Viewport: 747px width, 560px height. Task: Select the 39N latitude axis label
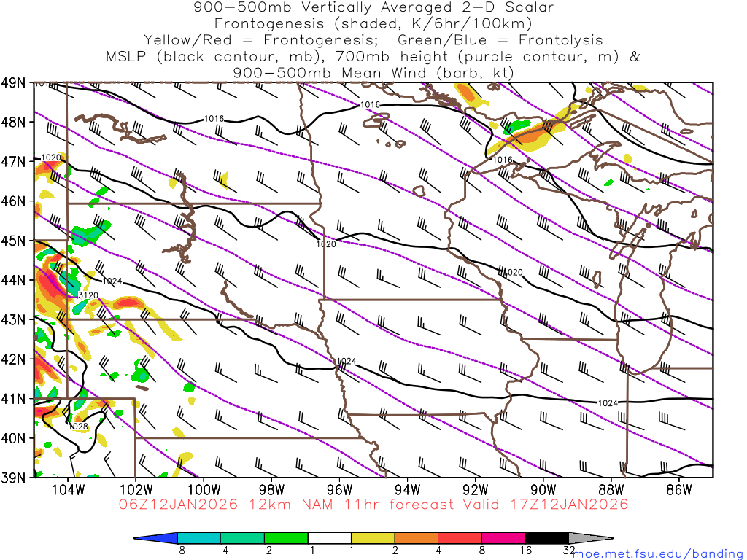tap(13, 478)
